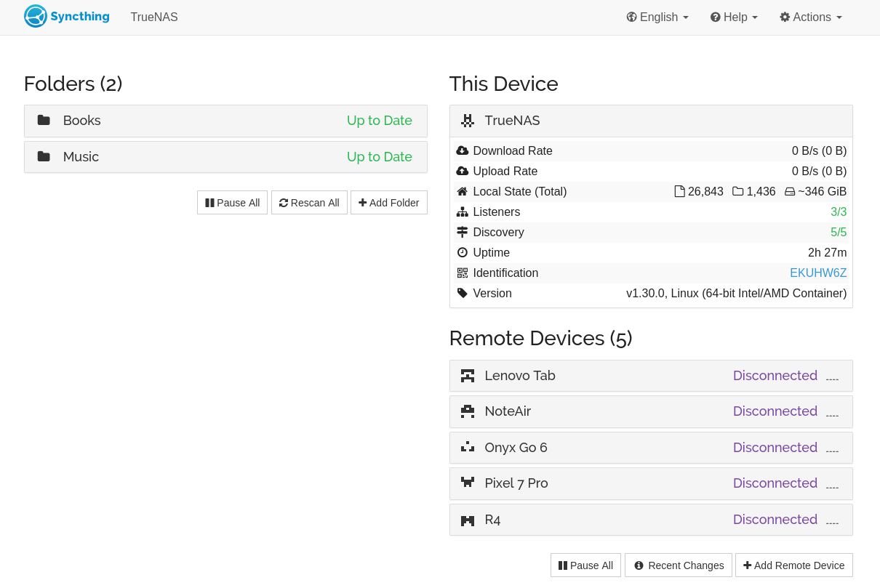This screenshot has width=880, height=588.
Task: Expand the Pixel 7 Pro device panel
Action: 651,483
